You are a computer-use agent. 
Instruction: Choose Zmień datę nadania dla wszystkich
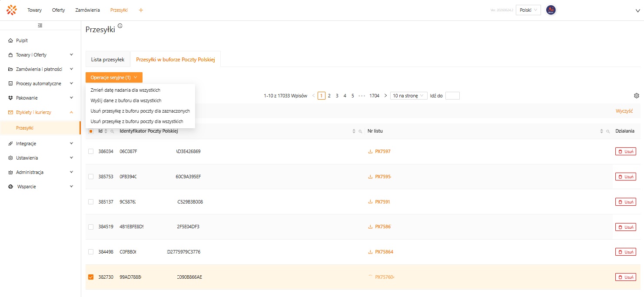point(140,90)
